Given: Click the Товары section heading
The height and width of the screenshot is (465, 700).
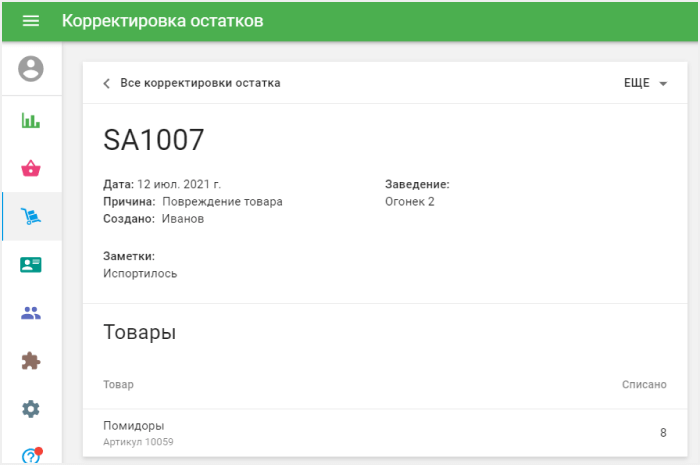Looking at the screenshot, I should coord(140,332).
